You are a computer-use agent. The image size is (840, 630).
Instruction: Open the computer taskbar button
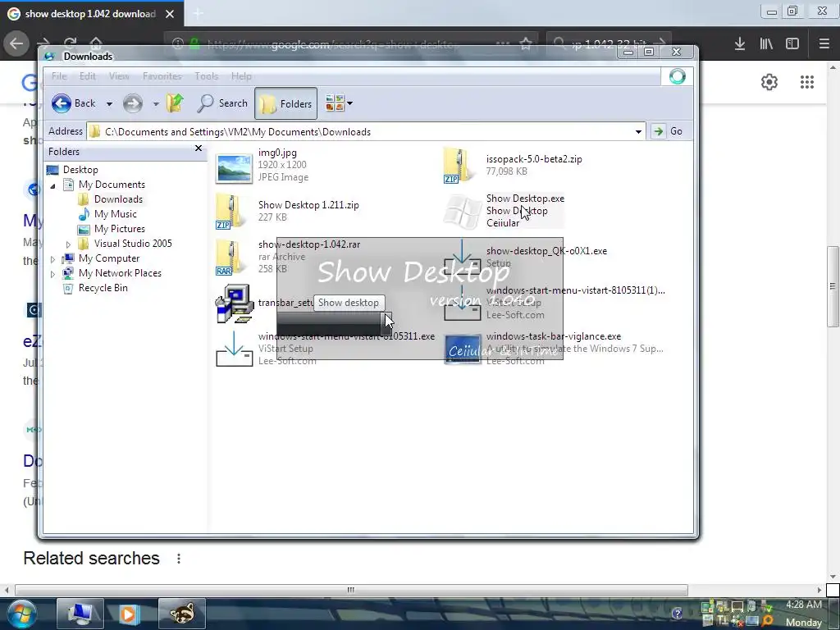80,613
